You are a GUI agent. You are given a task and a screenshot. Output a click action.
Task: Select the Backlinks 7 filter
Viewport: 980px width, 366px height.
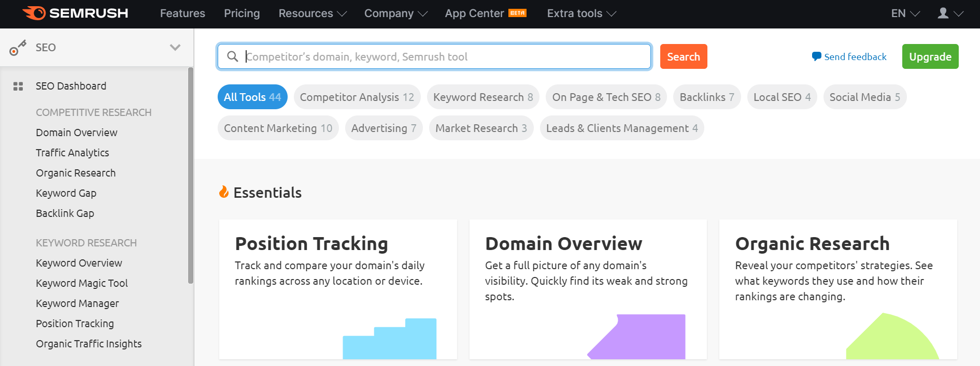[707, 97]
